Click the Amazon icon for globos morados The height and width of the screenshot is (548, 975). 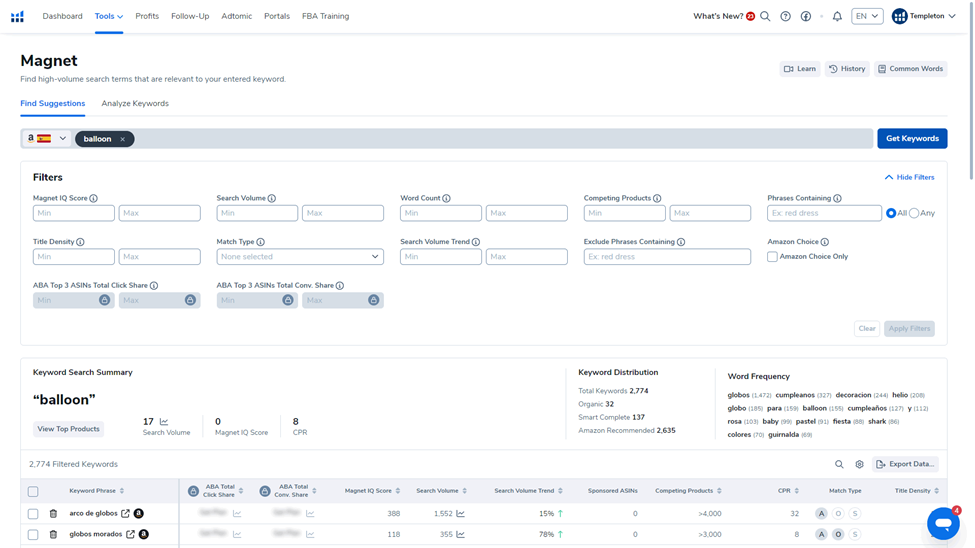144,534
